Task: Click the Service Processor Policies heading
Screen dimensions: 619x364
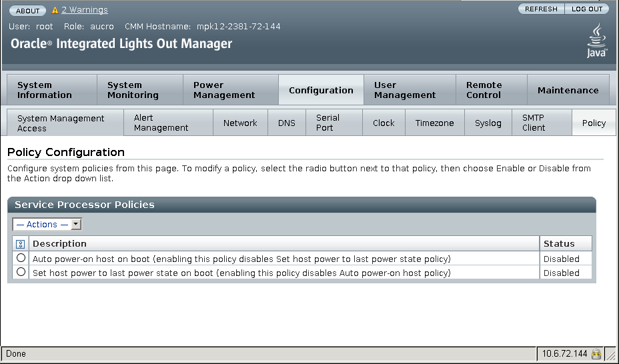Action: click(85, 205)
